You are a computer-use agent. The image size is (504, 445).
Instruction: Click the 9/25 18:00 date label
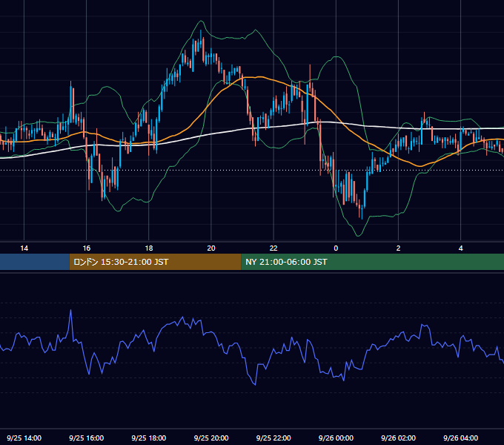149,438
